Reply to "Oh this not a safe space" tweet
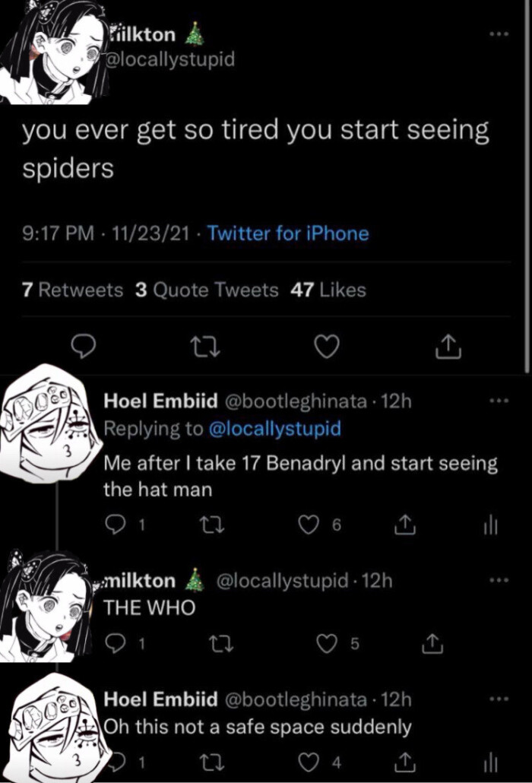Viewport: 532px width, 783px height. tap(118, 762)
